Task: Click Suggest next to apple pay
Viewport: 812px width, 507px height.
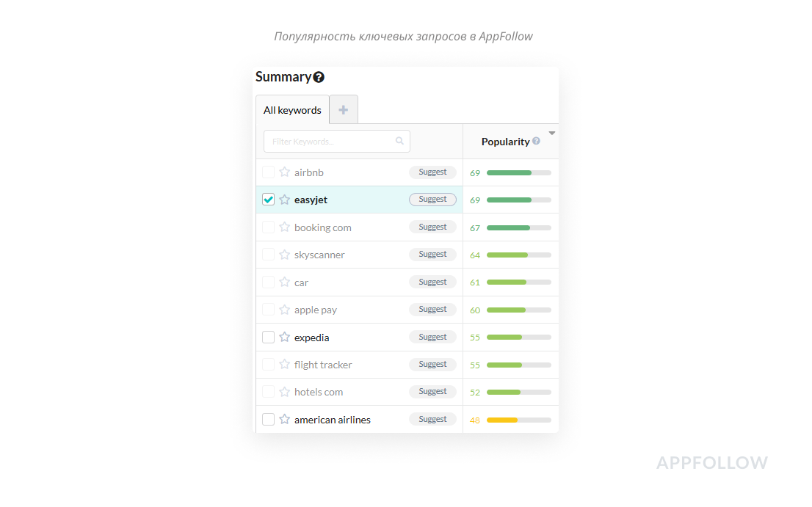Action: point(432,310)
